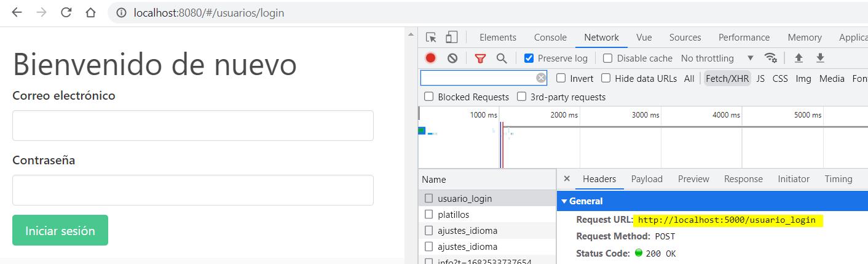Clear the network log
This screenshot has height=264, width=868.
click(452, 58)
